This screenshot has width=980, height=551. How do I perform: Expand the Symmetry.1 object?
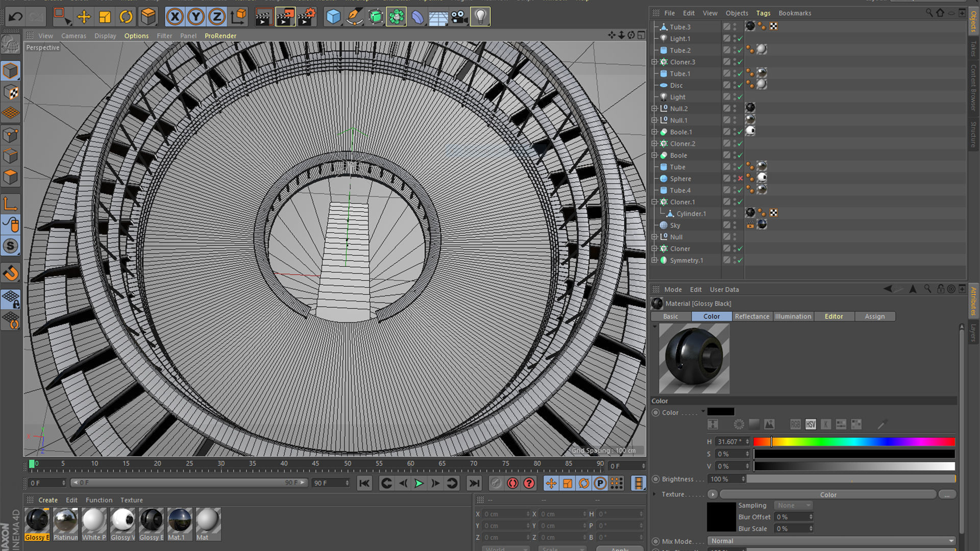click(654, 260)
